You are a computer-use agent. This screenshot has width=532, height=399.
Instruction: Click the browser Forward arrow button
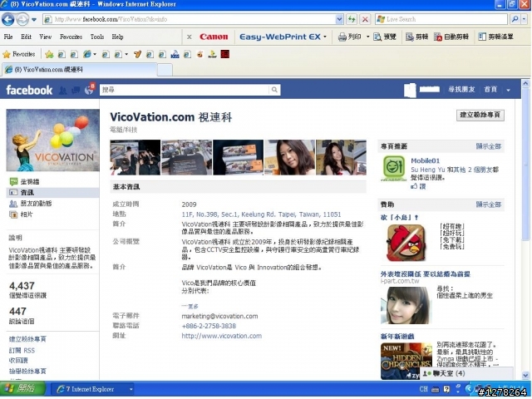22,19
